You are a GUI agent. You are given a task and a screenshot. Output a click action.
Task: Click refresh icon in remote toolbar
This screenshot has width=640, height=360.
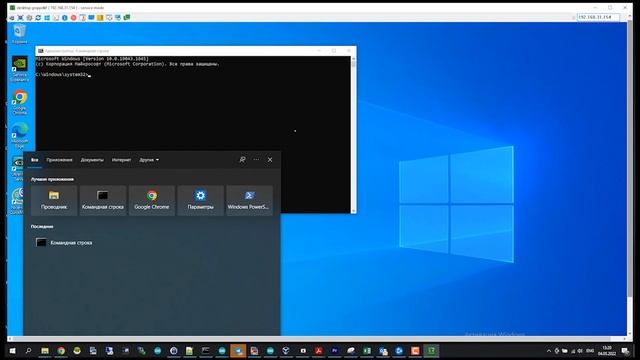(x=38, y=18)
